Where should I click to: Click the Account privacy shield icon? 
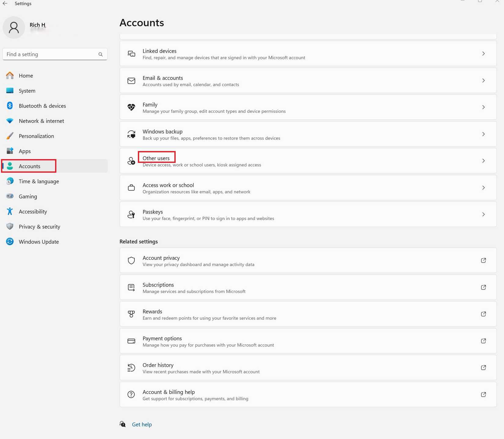[131, 261]
